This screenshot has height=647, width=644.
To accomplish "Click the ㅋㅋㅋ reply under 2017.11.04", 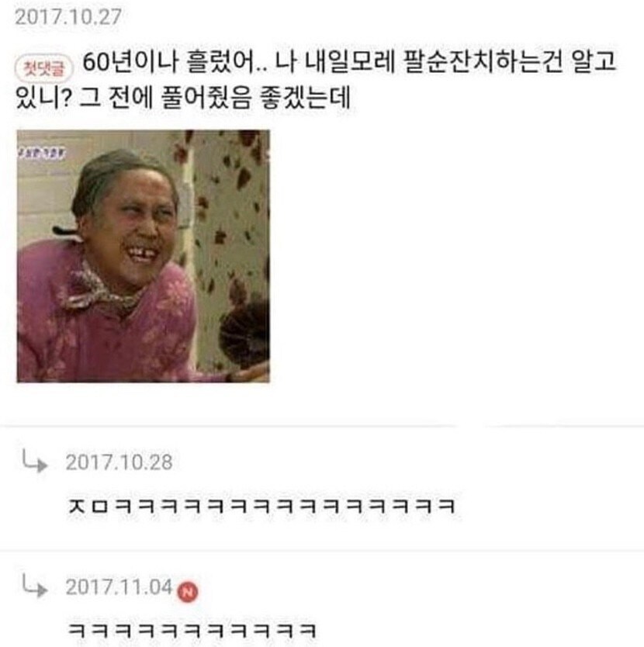I will (x=192, y=631).
